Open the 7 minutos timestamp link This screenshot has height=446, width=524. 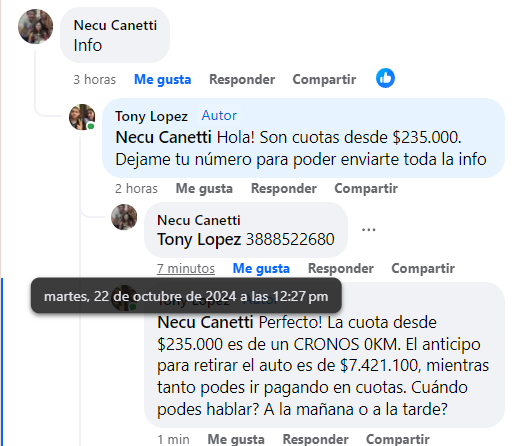[186, 268]
